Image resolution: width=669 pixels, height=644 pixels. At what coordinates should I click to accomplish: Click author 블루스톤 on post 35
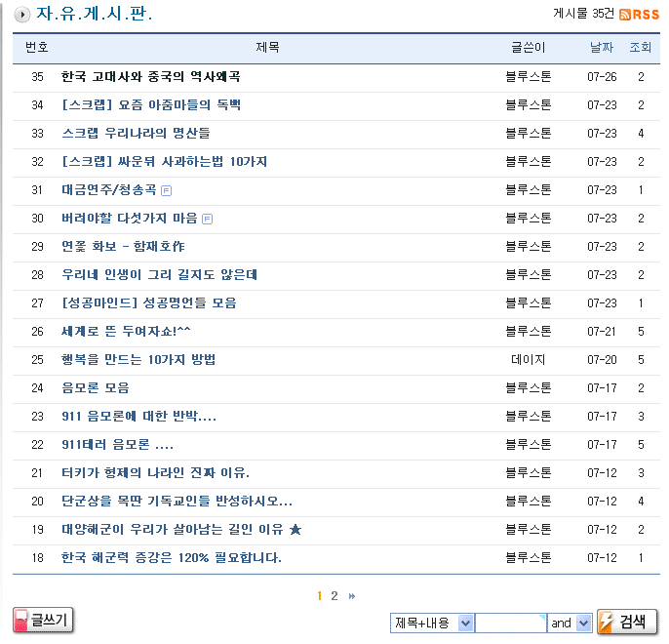point(529,77)
